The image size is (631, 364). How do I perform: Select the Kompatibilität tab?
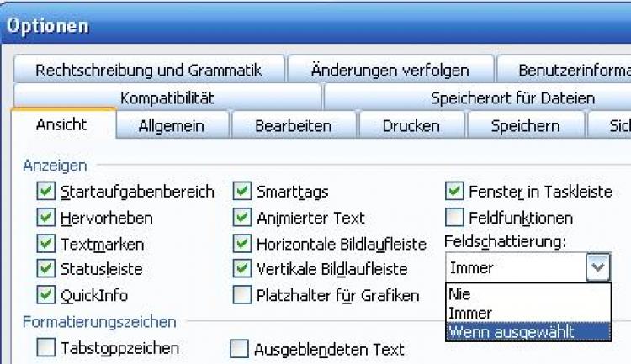coord(167,98)
